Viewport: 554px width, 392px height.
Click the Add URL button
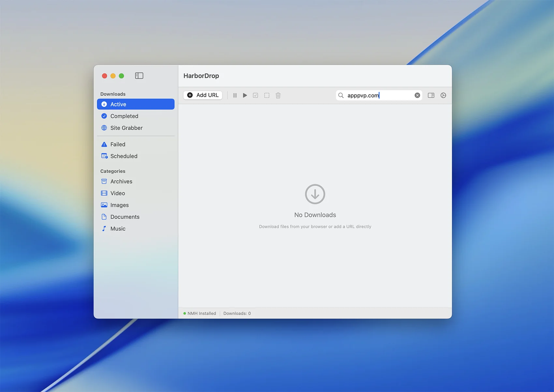(x=203, y=95)
